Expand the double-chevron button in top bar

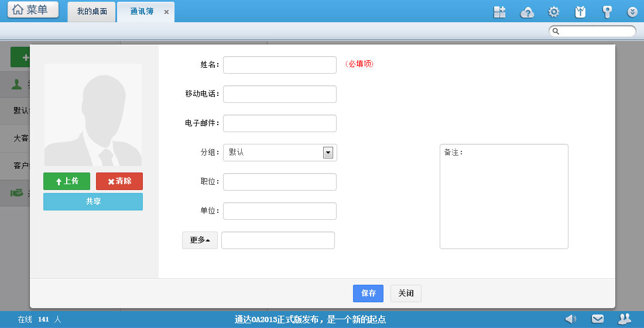click(x=632, y=12)
